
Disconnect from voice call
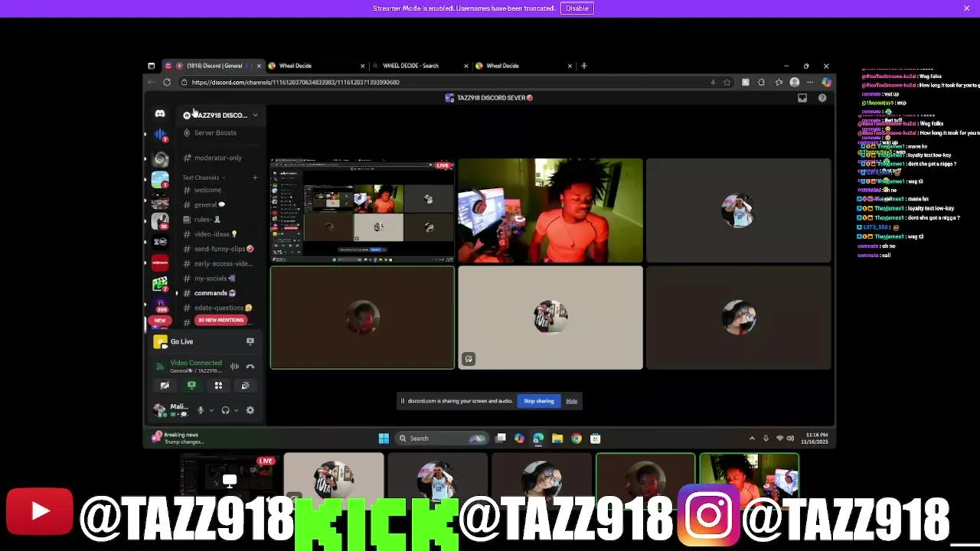pyautogui.click(x=250, y=367)
